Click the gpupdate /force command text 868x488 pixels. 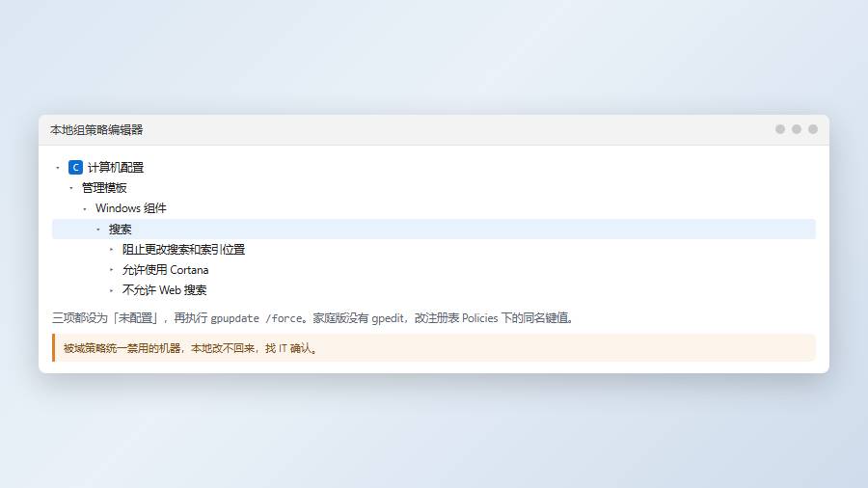pos(257,318)
